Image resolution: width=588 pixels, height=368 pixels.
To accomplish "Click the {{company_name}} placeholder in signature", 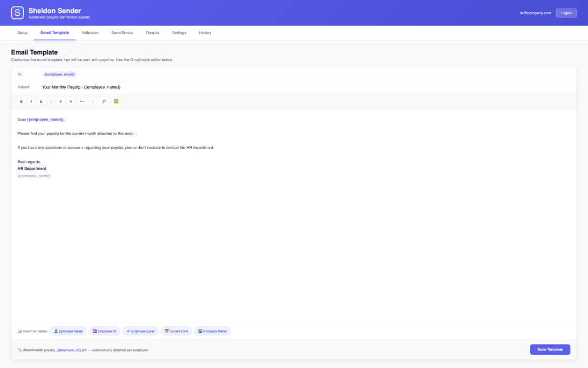I will click(34, 176).
